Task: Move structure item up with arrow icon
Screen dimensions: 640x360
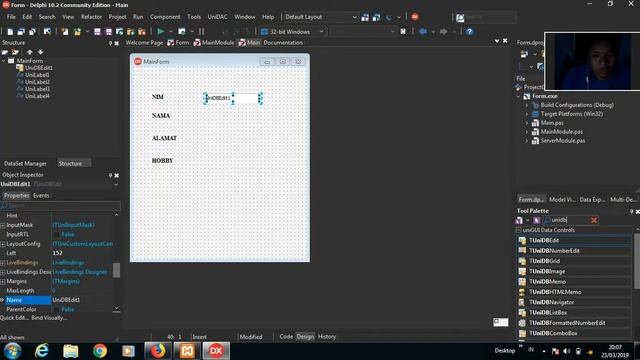Action: tap(29, 52)
